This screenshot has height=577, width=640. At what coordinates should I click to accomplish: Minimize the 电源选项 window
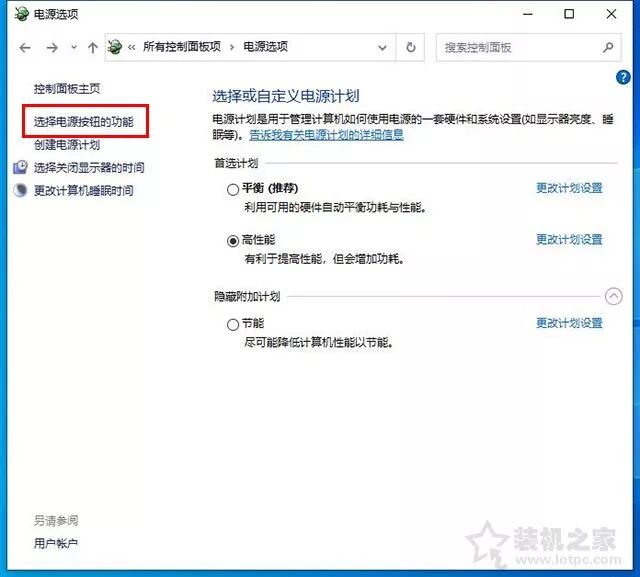[x=528, y=14]
